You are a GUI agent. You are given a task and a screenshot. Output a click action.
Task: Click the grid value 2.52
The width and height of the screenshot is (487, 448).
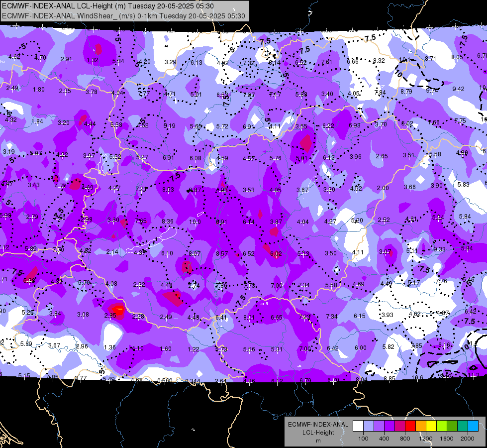pyautogui.click(x=384, y=220)
